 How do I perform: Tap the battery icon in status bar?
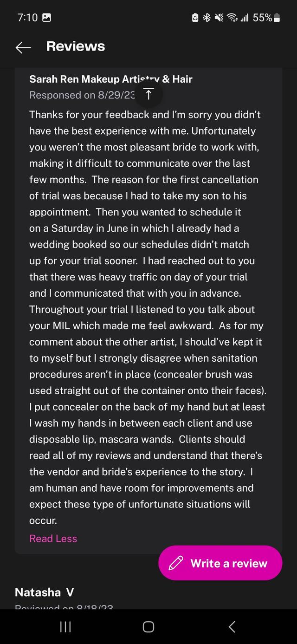(277, 18)
